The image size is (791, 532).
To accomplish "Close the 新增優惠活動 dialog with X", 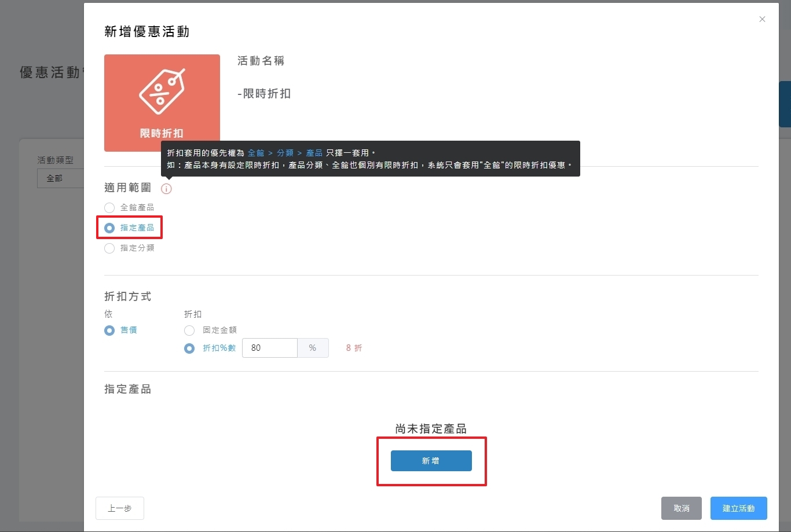I will click(x=762, y=19).
